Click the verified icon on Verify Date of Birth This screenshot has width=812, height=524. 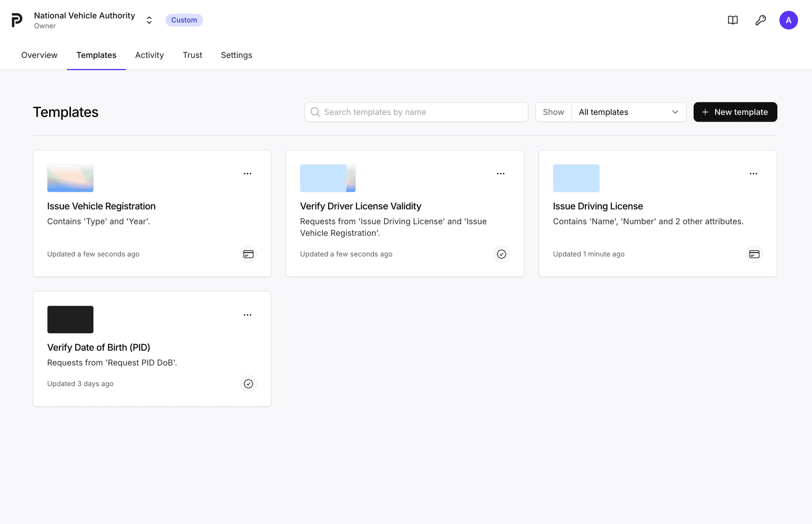click(248, 384)
